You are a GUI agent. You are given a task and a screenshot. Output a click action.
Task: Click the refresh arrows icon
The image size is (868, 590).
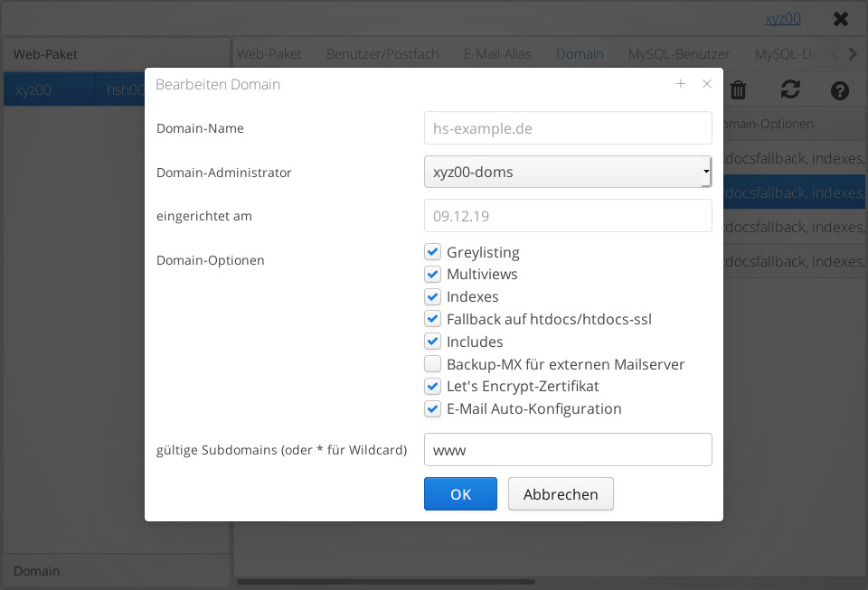790,89
